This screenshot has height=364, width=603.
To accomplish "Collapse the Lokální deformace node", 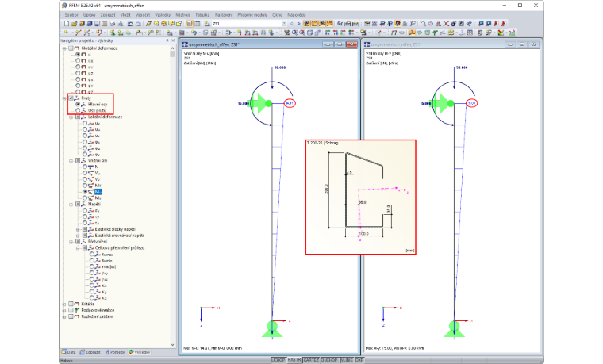I will 71,117.
